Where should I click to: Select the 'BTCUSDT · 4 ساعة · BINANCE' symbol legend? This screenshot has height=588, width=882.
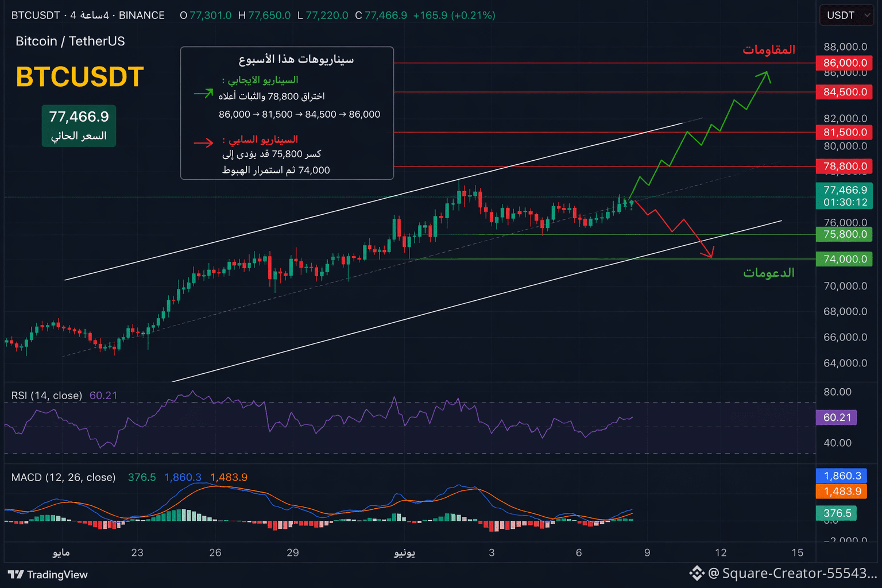pos(88,16)
